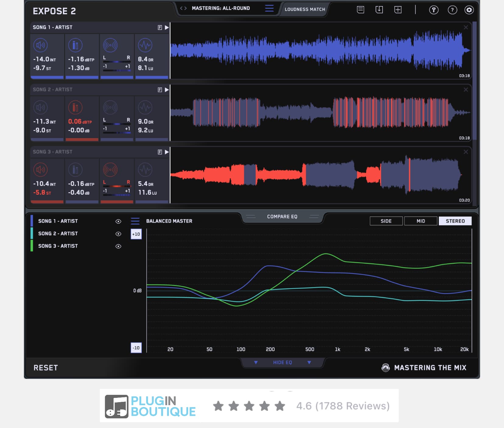Viewport: 504px width, 428px height.
Task: Collapse the panel with Hide EQ
Action: click(282, 363)
